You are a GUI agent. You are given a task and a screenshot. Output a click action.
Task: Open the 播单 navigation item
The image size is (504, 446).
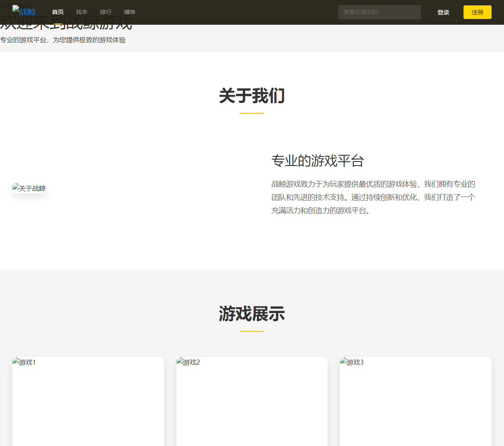coord(130,12)
